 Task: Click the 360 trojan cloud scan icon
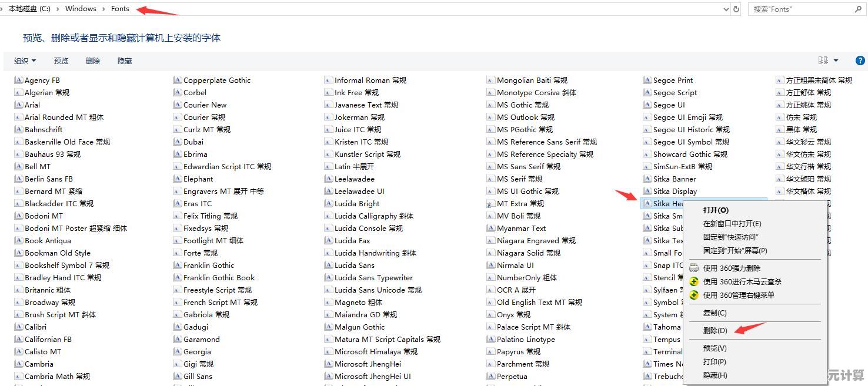pyautogui.click(x=694, y=281)
